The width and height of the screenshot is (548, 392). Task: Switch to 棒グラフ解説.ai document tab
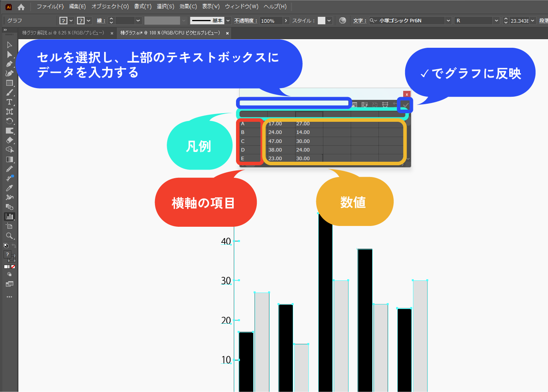pyautogui.click(x=63, y=33)
